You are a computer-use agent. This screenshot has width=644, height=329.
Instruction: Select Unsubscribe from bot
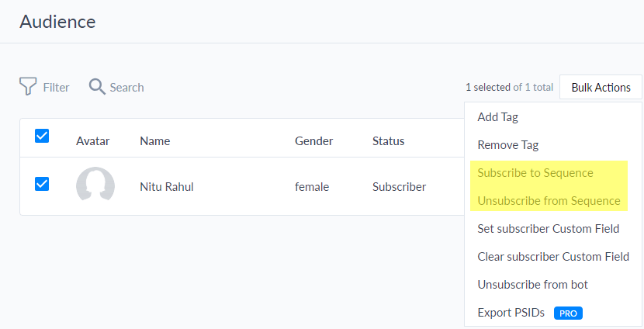click(533, 285)
